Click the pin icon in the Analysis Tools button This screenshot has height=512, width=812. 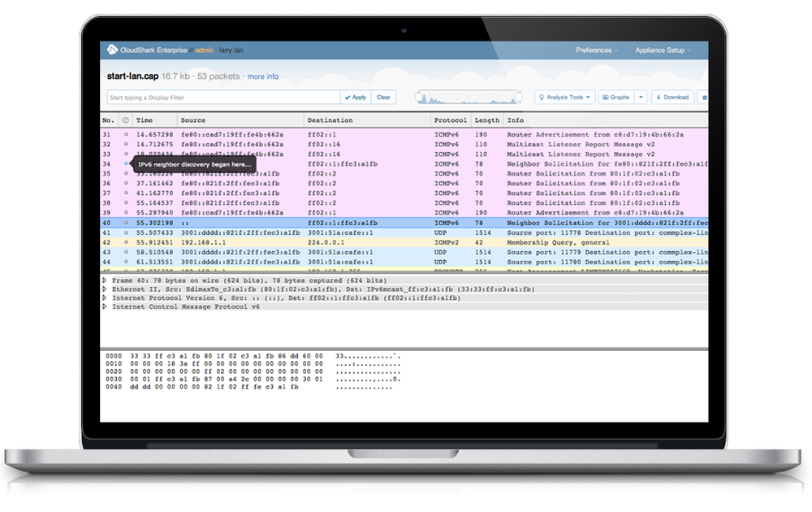[x=542, y=96]
